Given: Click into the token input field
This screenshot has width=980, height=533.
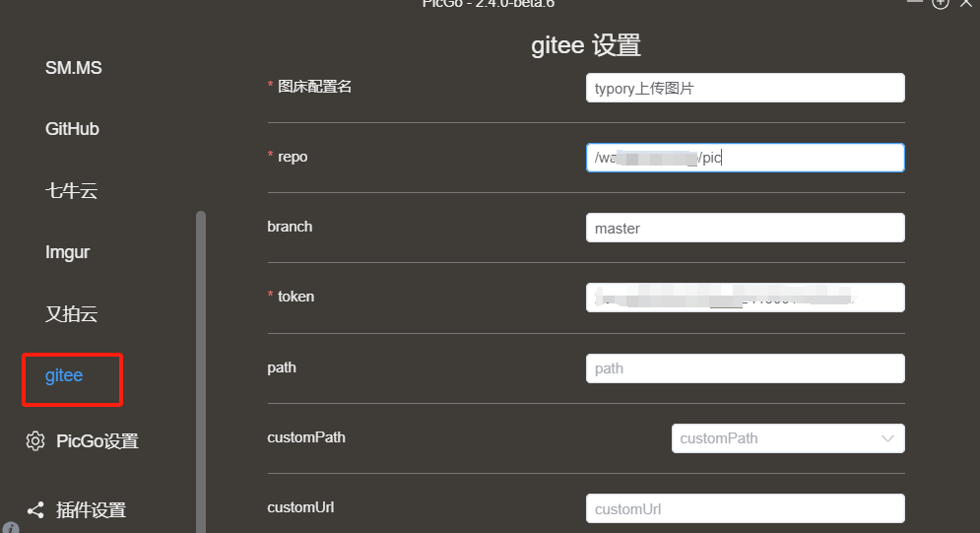Looking at the screenshot, I should coord(745,299).
